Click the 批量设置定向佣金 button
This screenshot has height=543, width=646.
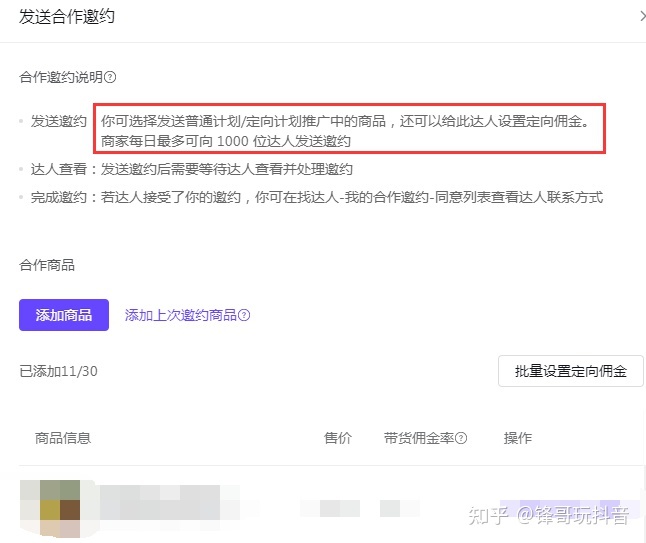point(570,371)
